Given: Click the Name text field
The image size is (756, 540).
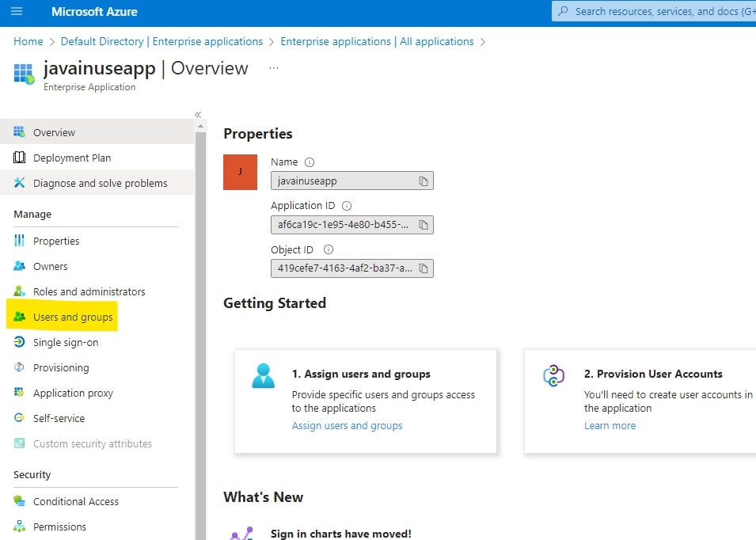Looking at the screenshot, I should 352,181.
